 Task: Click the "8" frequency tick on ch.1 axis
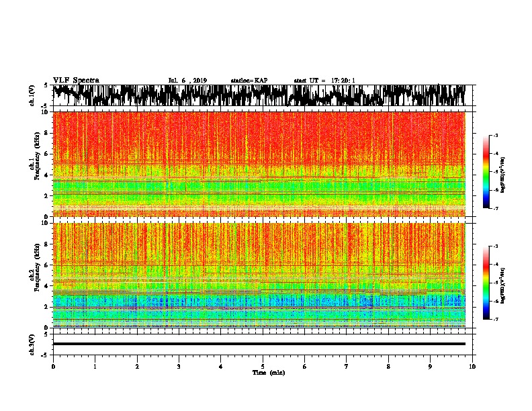click(x=47, y=133)
